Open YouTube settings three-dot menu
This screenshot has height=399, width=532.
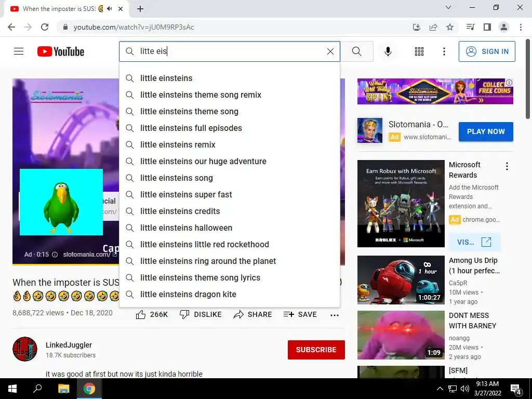(444, 51)
